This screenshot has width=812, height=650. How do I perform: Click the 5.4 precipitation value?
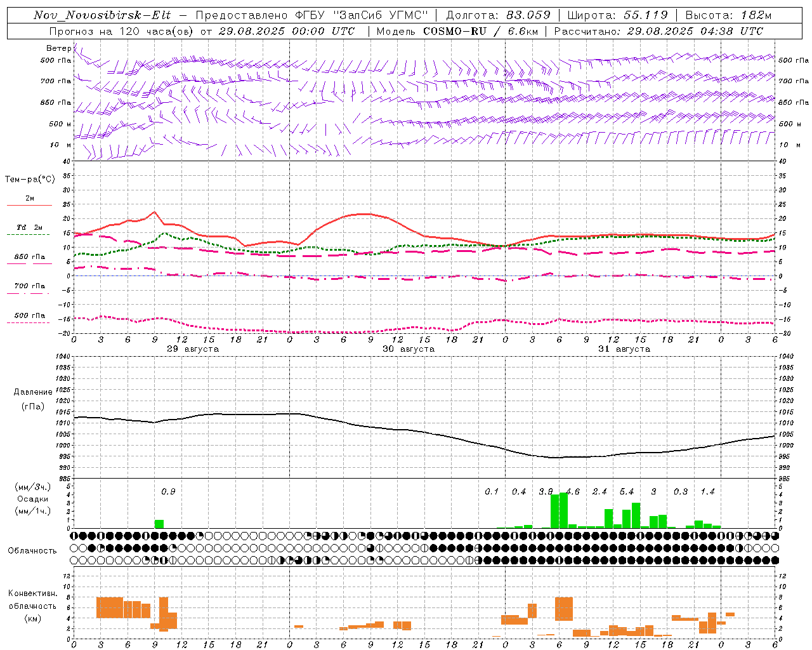tap(627, 492)
